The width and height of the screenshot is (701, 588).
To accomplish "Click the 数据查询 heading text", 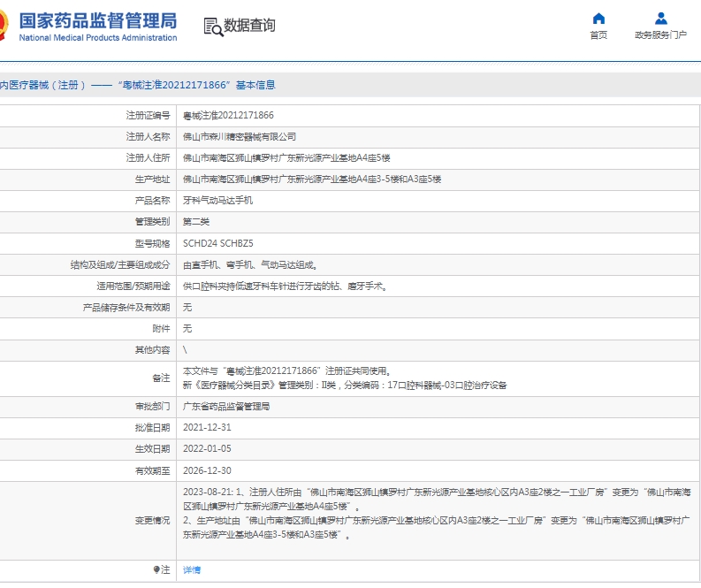I will [249, 26].
